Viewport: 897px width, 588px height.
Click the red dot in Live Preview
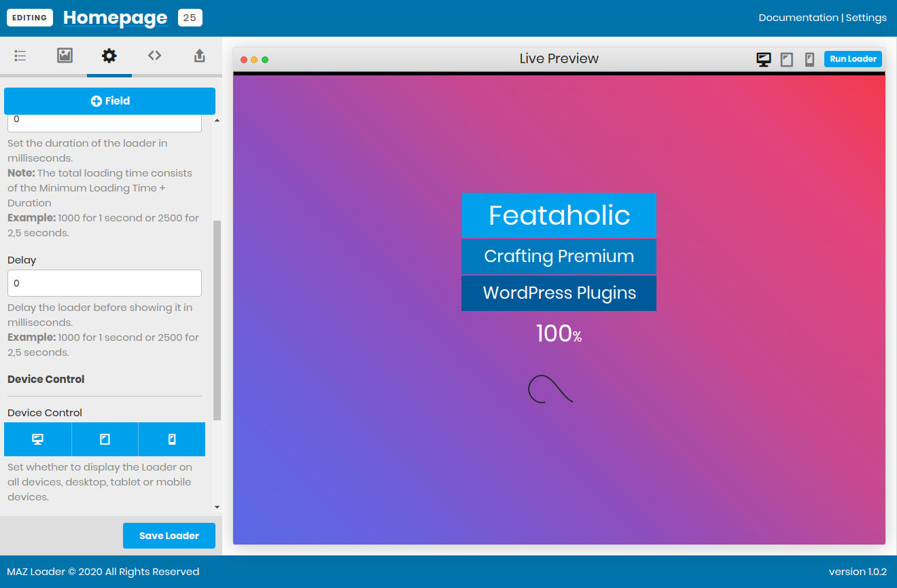tap(244, 60)
